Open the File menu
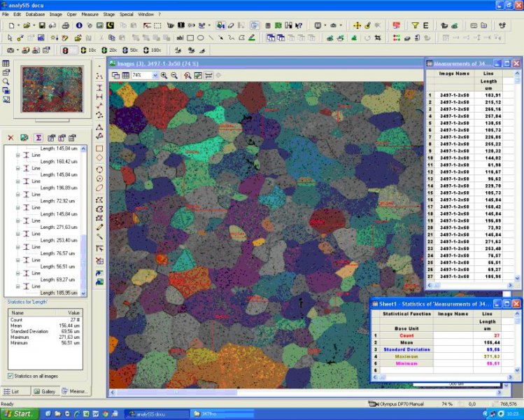524x420 pixels. click(6, 15)
